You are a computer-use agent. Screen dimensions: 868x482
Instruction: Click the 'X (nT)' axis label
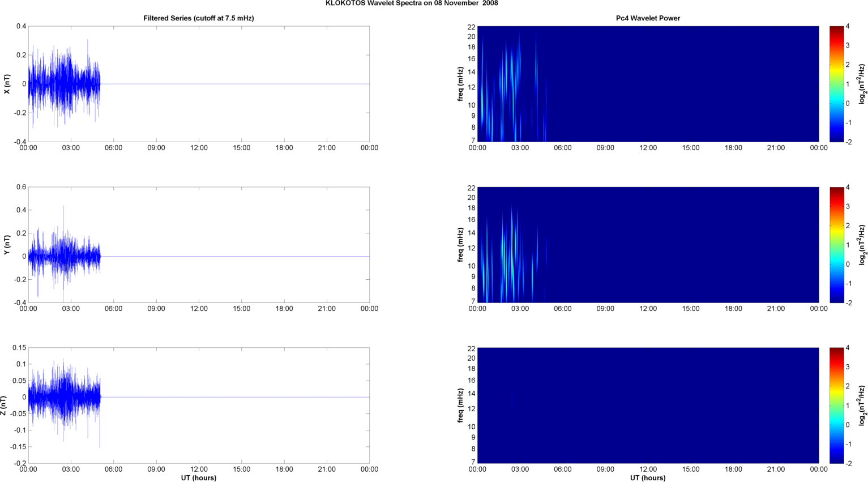tap(7, 84)
